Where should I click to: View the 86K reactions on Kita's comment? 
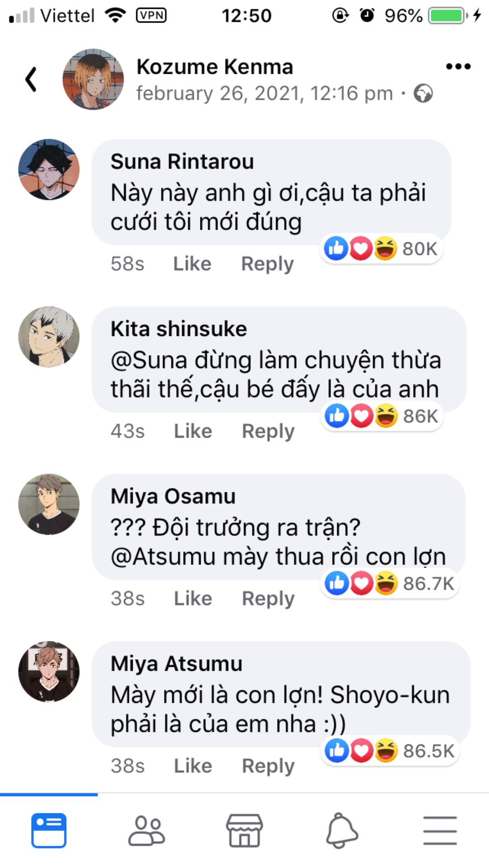pos(382,416)
